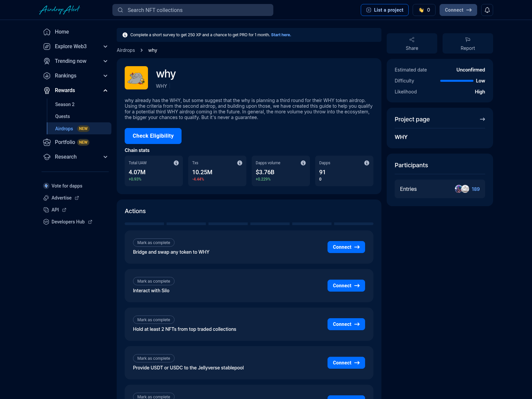Mark 'Interact with Silo' as complete

coord(153,281)
